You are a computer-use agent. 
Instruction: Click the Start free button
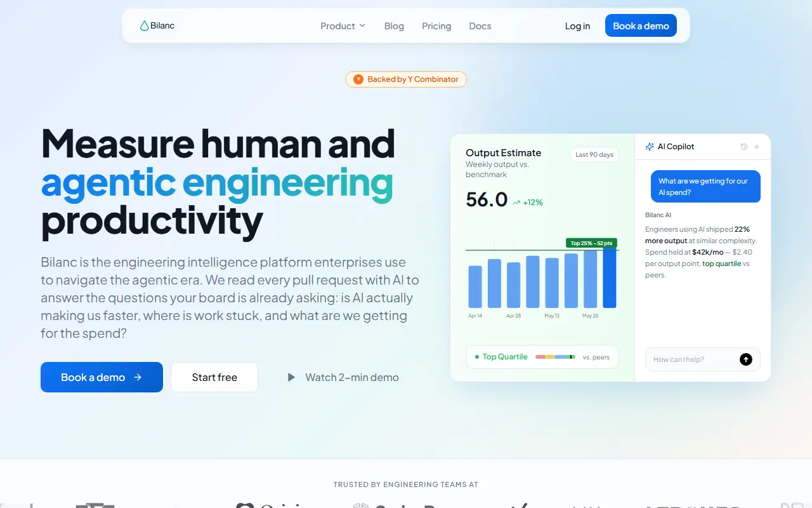pos(214,377)
